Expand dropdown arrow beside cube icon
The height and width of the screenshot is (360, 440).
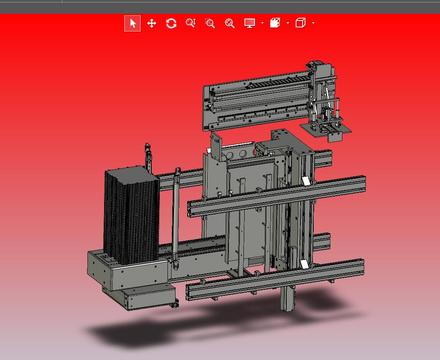(x=313, y=23)
